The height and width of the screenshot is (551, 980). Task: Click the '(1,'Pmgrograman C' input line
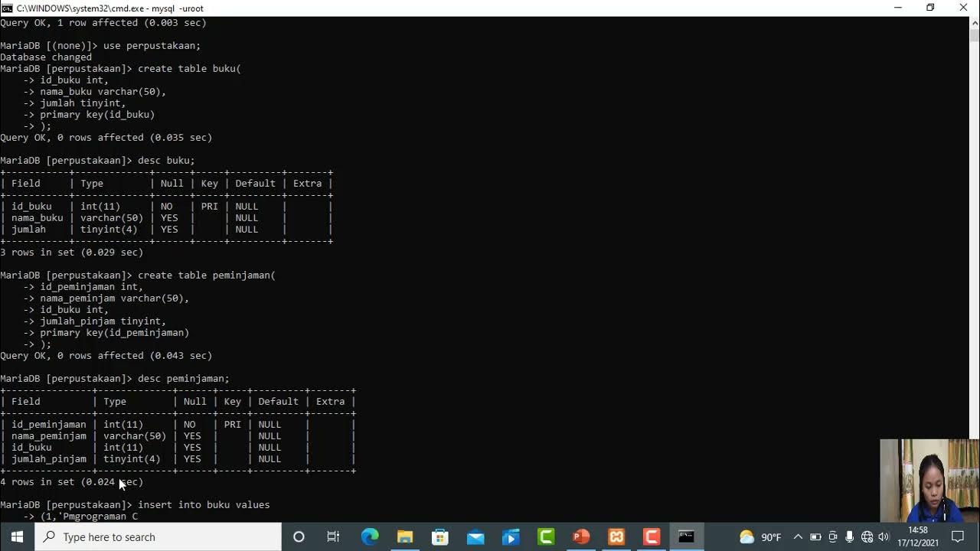coord(89,517)
